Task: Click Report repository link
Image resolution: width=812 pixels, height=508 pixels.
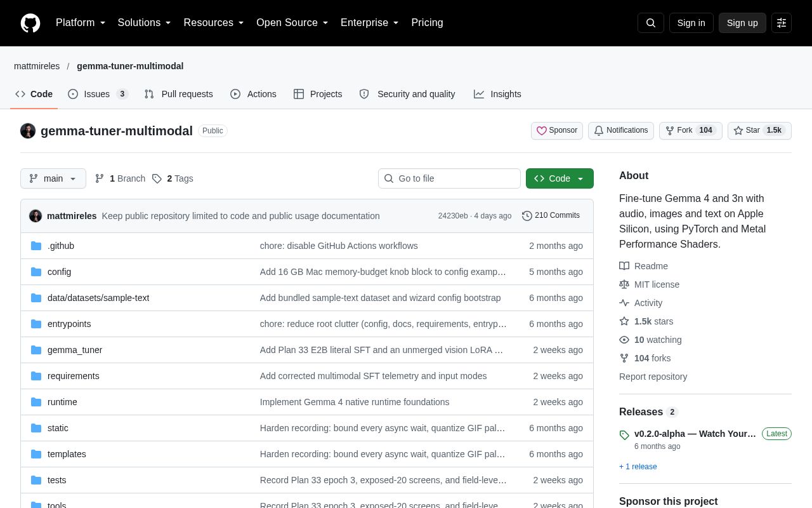Action: pyautogui.click(x=653, y=377)
